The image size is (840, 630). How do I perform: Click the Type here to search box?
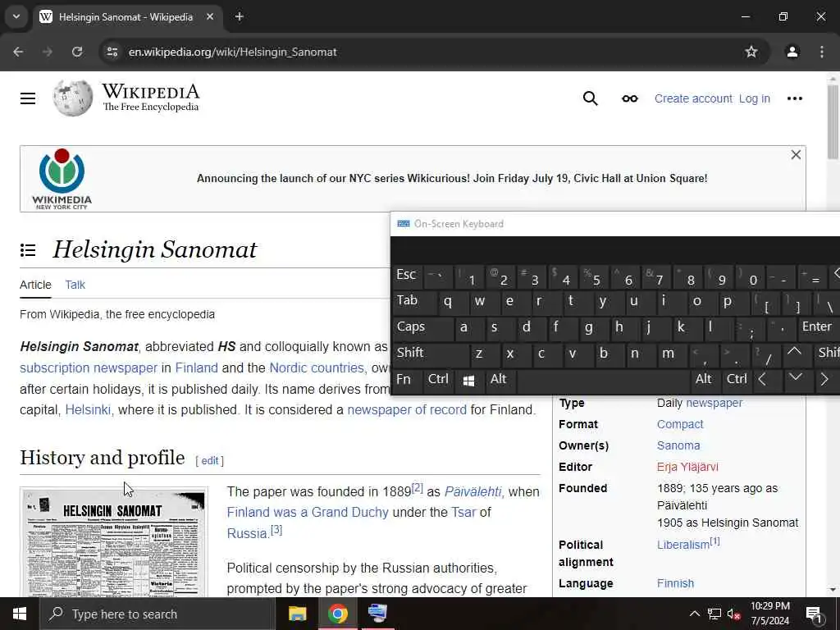pos(157,614)
